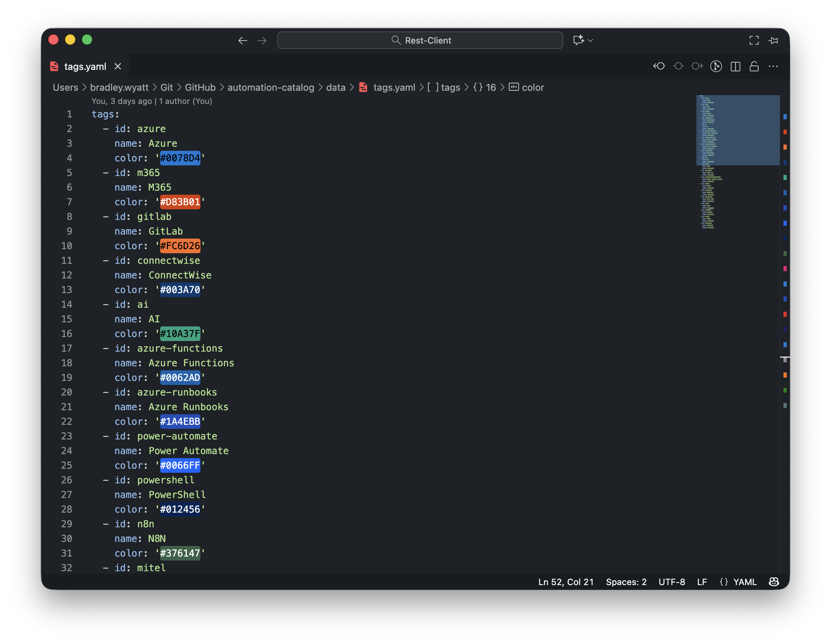
Task: Open YAML language mode selector
Action: [x=744, y=581]
